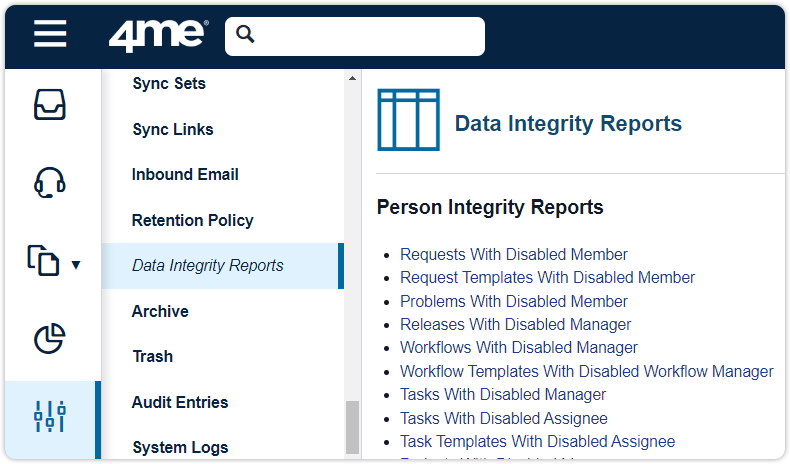Open Requests With Disabled Member report
Viewport: 790px width, 464px height.
pyautogui.click(x=514, y=254)
